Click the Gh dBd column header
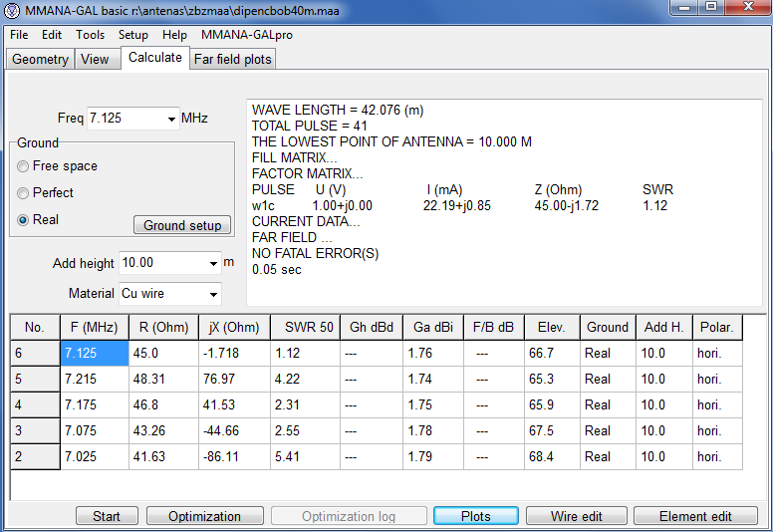 pyautogui.click(x=372, y=328)
